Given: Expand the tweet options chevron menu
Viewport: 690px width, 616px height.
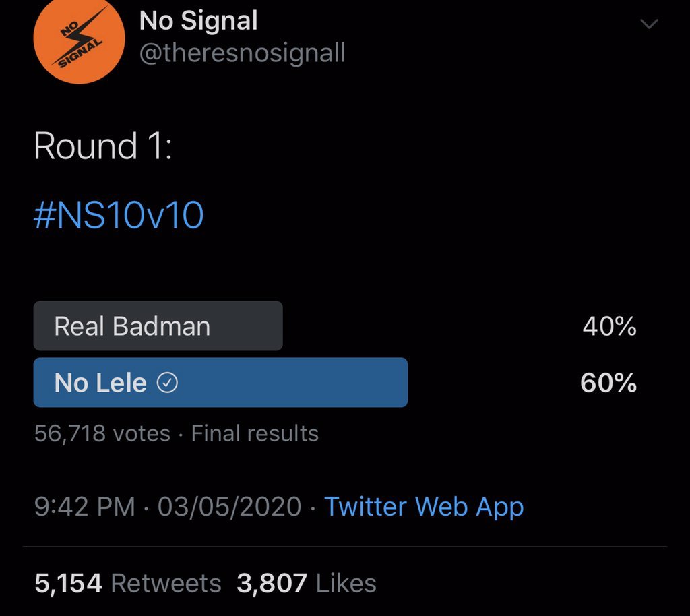Looking at the screenshot, I should pyautogui.click(x=649, y=25).
